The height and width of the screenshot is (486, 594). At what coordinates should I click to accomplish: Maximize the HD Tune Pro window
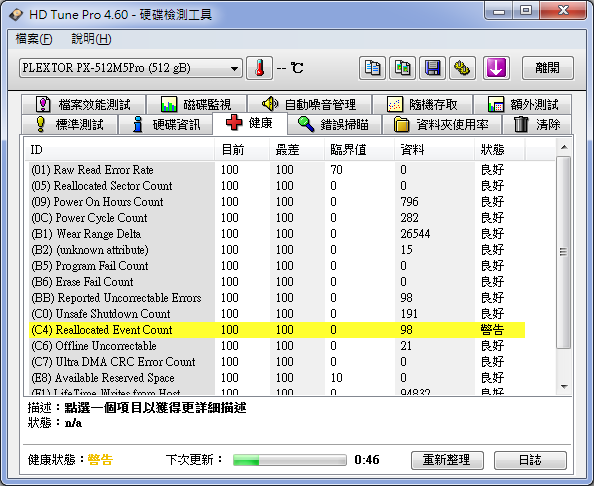(x=526, y=11)
